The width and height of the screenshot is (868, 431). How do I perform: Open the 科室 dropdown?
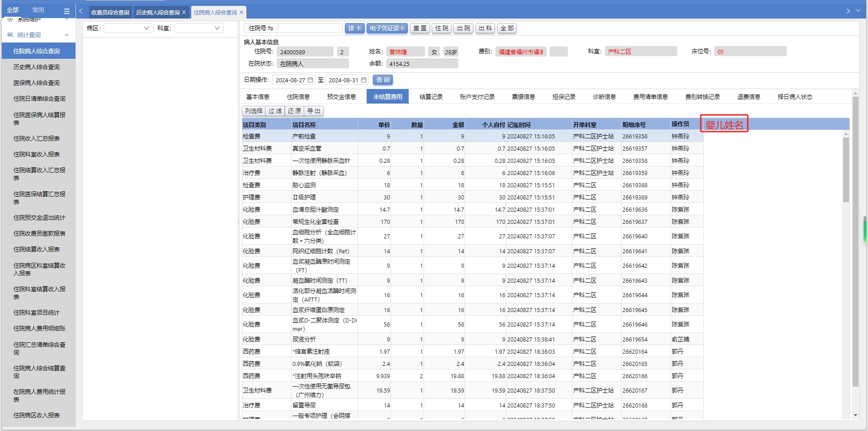[199, 28]
